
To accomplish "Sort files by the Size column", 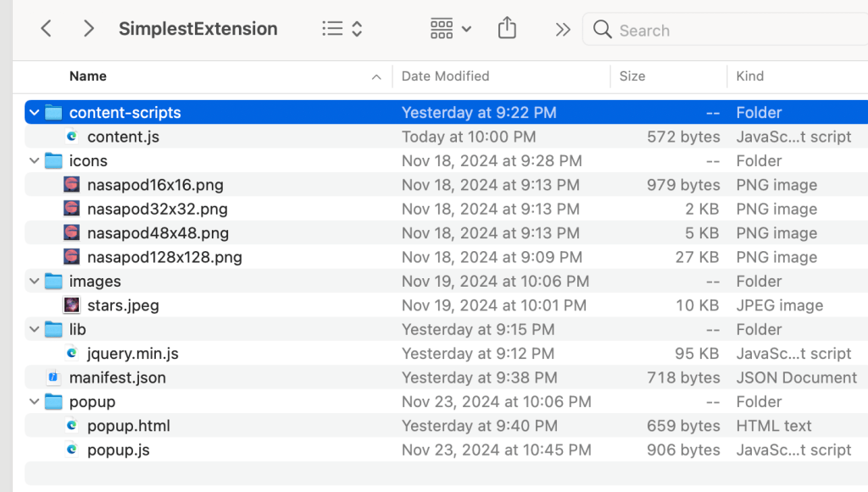I will click(x=632, y=76).
